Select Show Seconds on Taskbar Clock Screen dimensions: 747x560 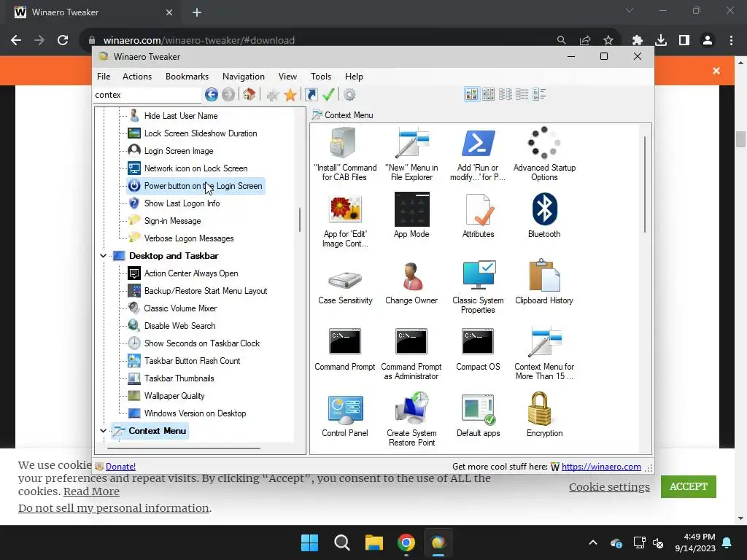coord(194,343)
